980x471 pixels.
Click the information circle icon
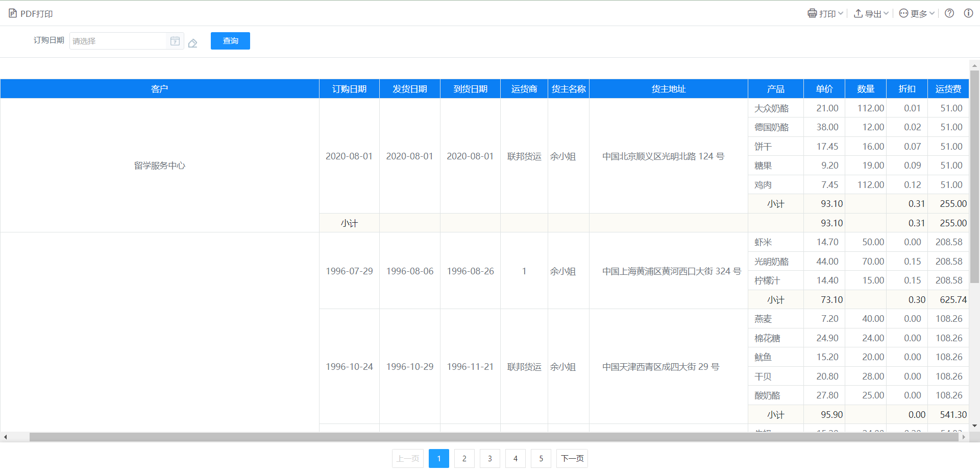coord(968,13)
